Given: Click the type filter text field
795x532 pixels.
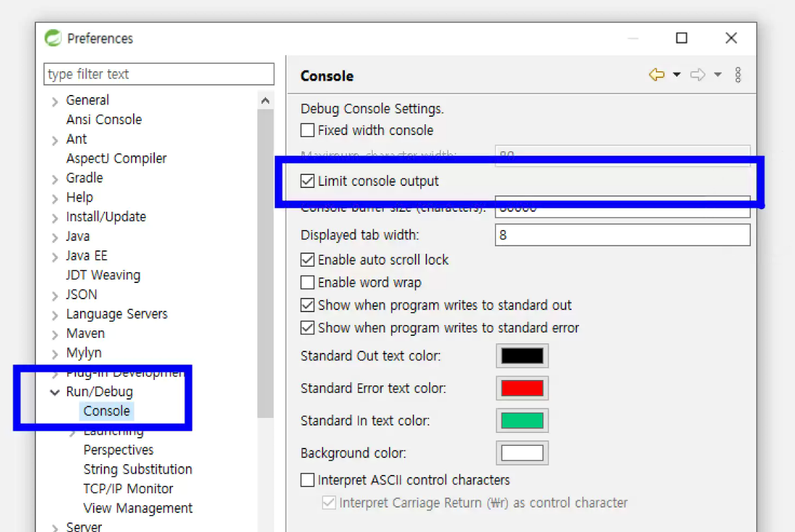Looking at the screenshot, I should pyautogui.click(x=159, y=74).
